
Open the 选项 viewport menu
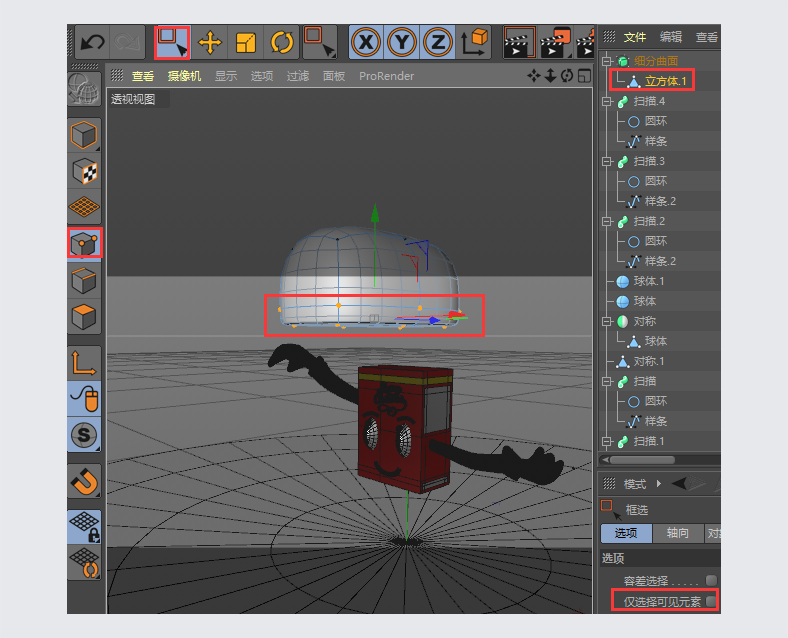(262, 76)
